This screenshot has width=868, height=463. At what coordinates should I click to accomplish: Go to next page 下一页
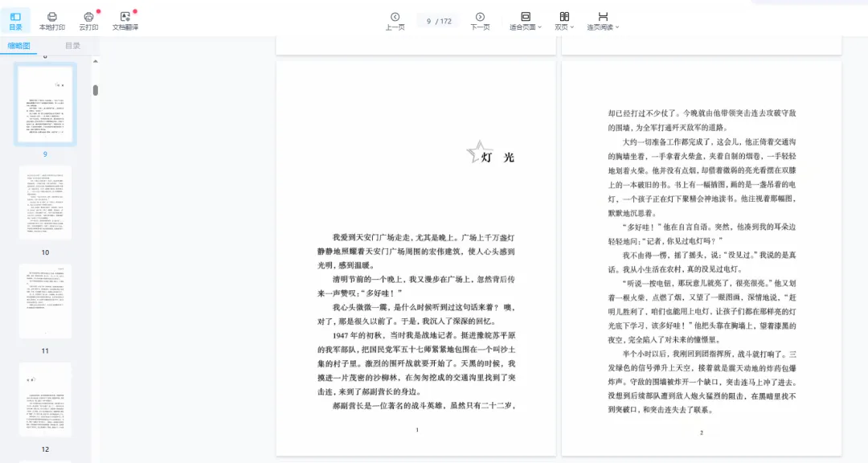[x=480, y=21]
